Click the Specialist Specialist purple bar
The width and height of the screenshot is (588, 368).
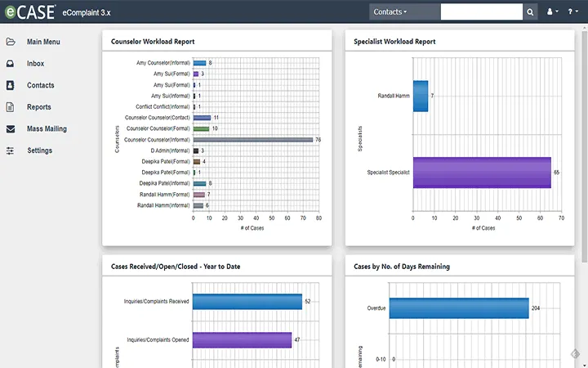pos(482,173)
